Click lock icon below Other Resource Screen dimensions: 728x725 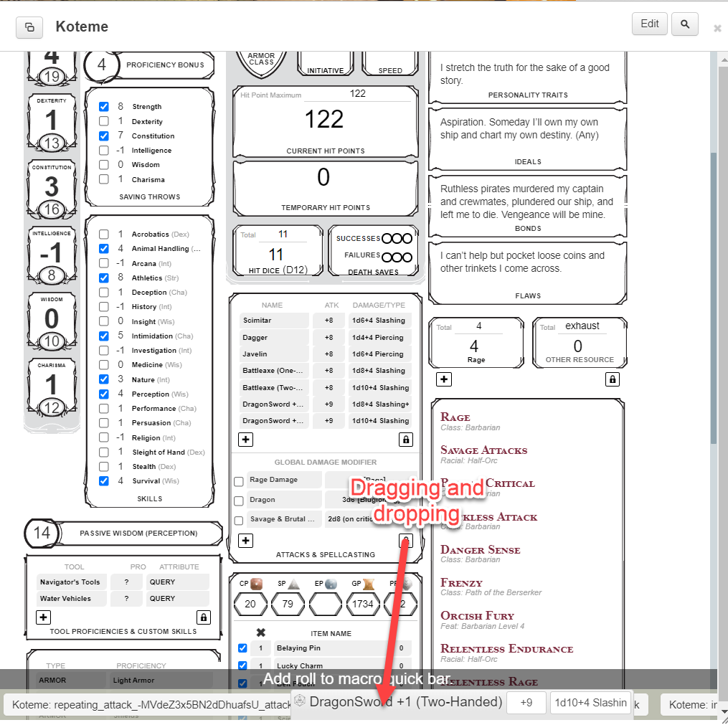[x=612, y=379]
